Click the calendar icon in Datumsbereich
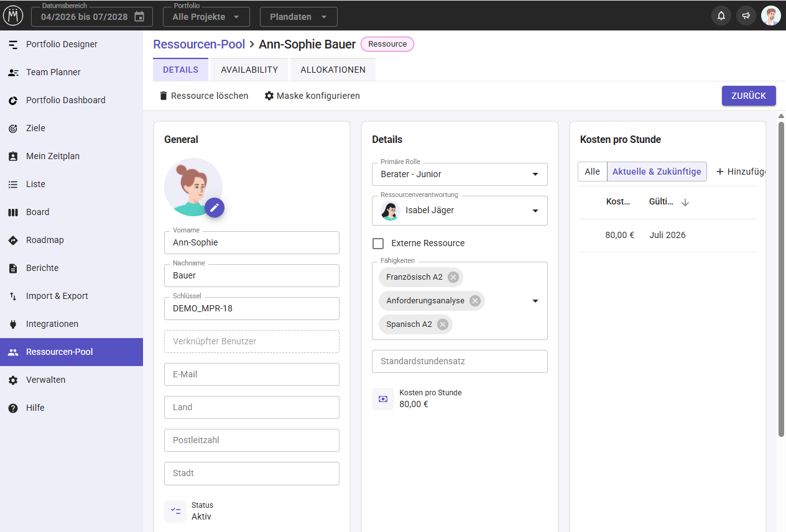This screenshot has height=532, width=786. (x=139, y=17)
